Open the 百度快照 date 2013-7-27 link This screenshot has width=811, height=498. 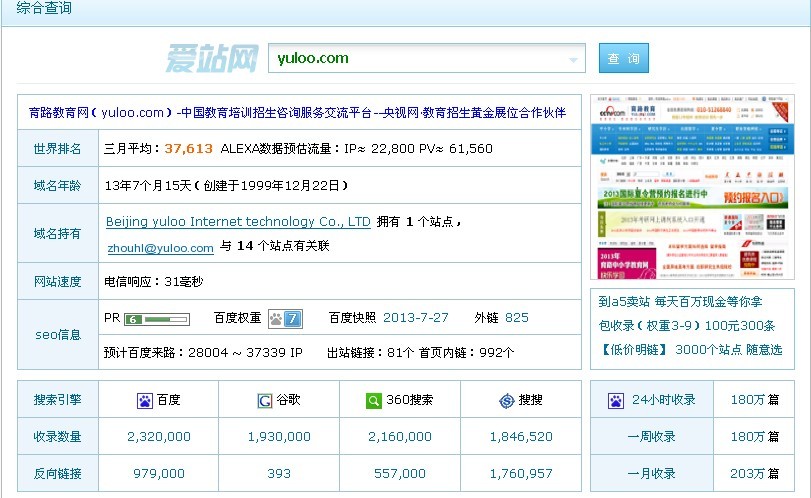point(416,318)
